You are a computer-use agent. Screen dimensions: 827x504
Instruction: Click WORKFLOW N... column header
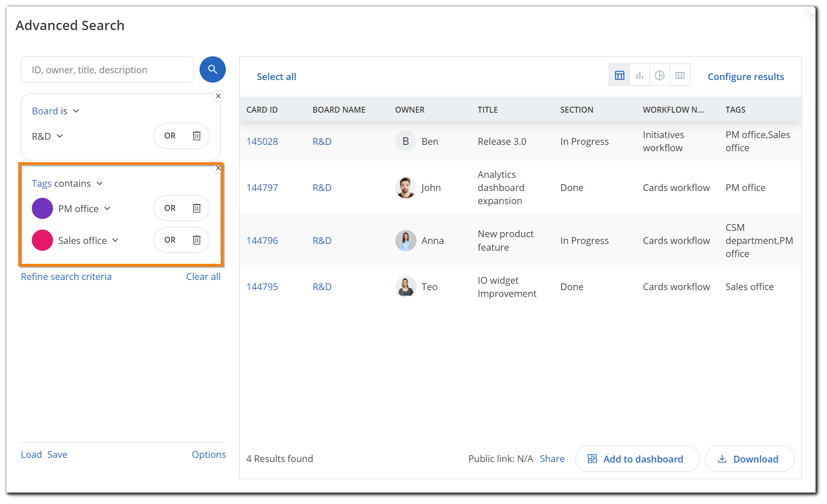(673, 110)
